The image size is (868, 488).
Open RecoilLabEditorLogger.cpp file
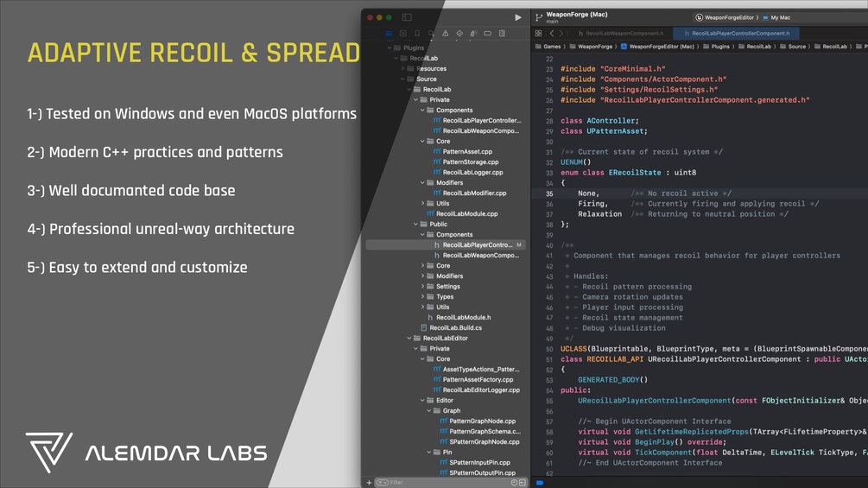click(481, 390)
